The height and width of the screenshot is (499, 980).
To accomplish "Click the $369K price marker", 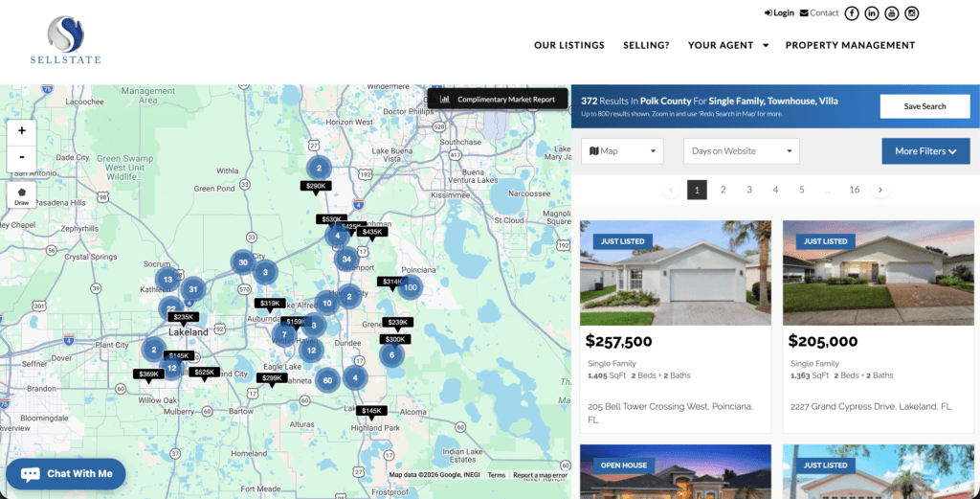I will coord(148,374).
